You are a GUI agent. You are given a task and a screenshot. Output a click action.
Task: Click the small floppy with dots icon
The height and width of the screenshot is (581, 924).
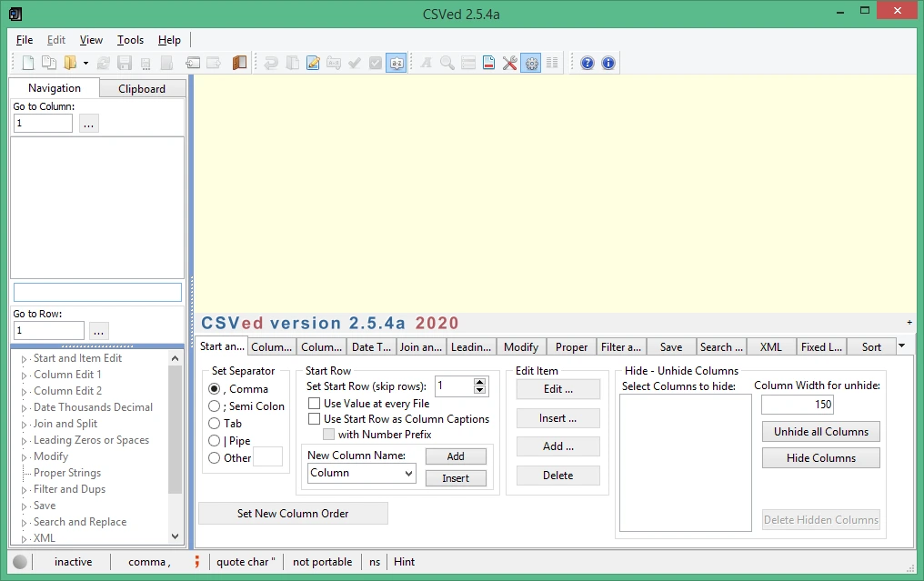tap(146, 63)
